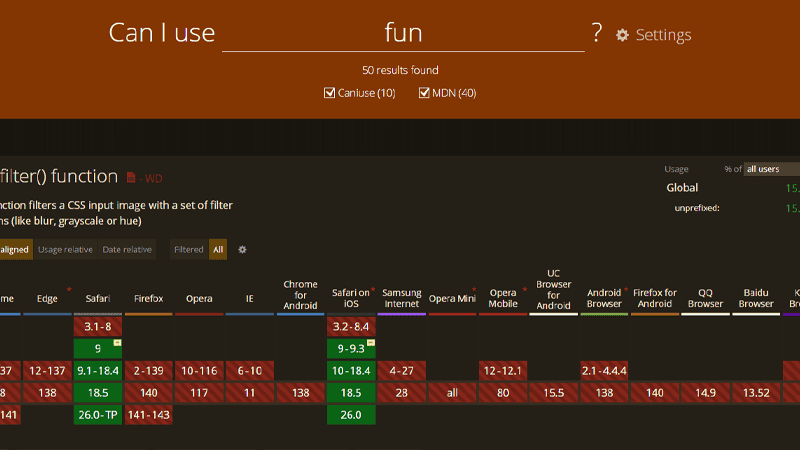The height and width of the screenshot is (450, 800).
Task: Open the filter() function feature title
Action: pyautogui.click(x=59, y=177)
